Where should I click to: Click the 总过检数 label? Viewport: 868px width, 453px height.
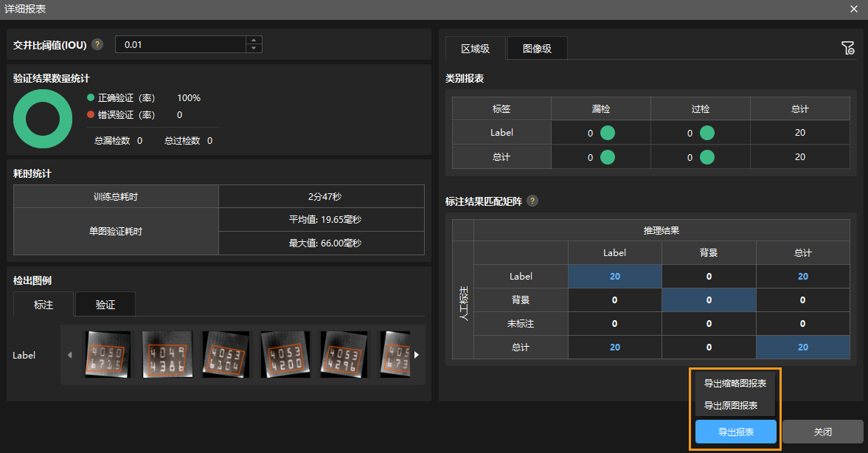[182, 141]
